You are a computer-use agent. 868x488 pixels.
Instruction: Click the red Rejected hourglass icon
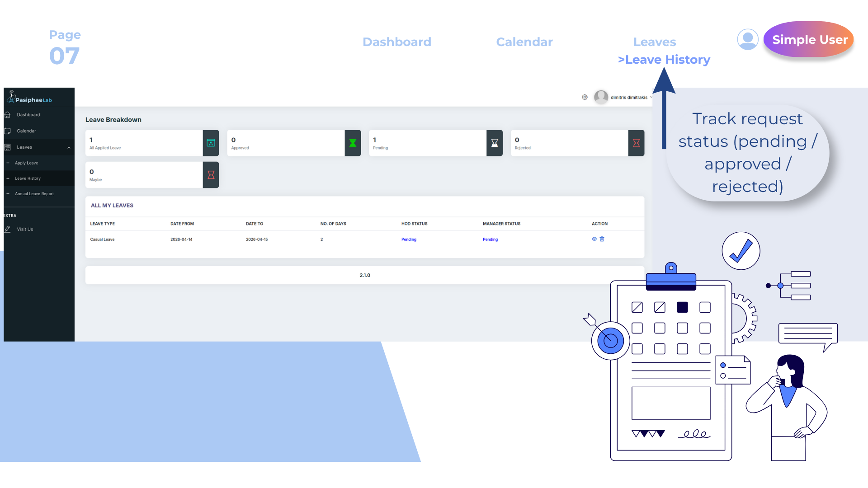636,143
